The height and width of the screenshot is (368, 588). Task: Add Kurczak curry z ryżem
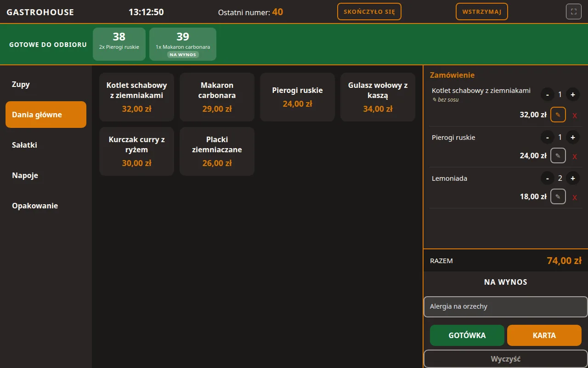(x=137, y=151)
